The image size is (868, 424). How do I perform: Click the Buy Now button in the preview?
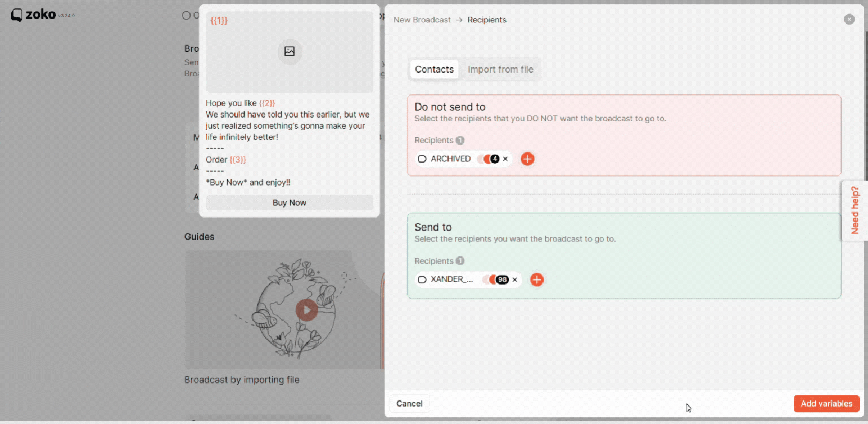click(290, 202)
